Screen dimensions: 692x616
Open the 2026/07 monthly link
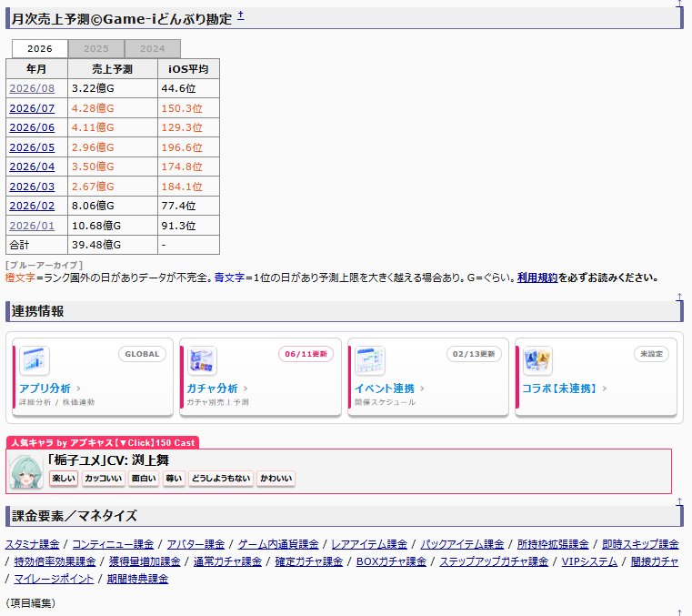click(32, 108)
